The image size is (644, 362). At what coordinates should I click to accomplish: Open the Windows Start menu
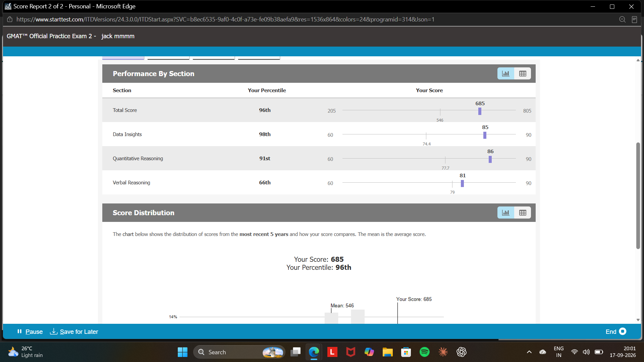click(182, 352)
